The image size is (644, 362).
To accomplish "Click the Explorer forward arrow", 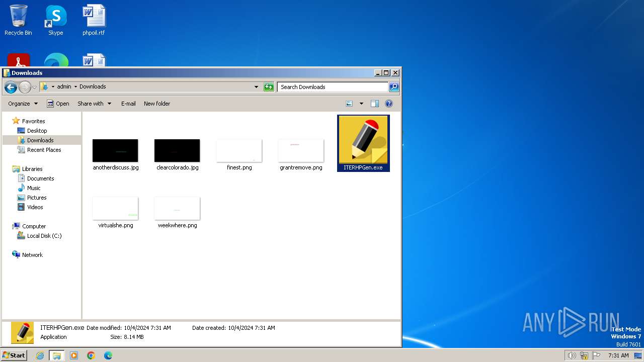I will [25, 87].
